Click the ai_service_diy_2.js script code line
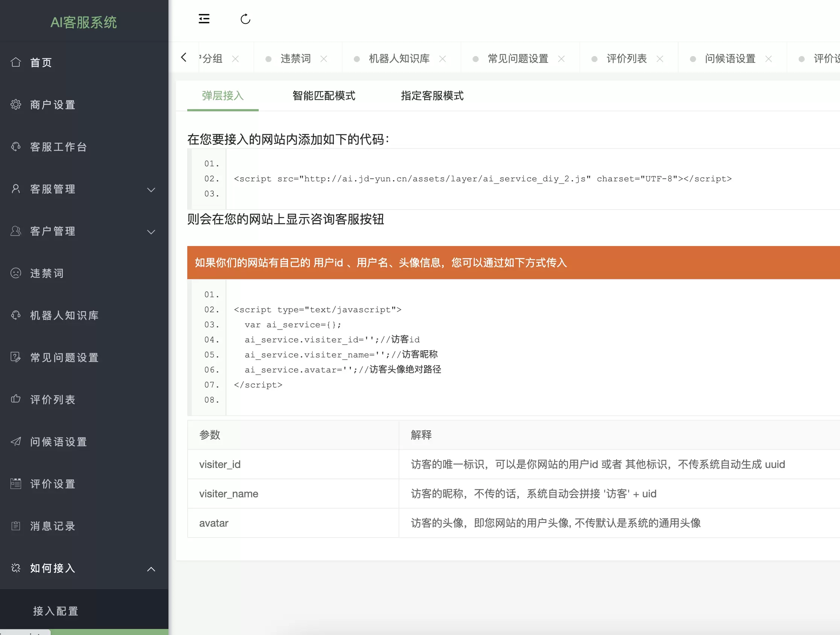Screen dimensions: 840x635 pyautogui.click(x=483, y=179)
